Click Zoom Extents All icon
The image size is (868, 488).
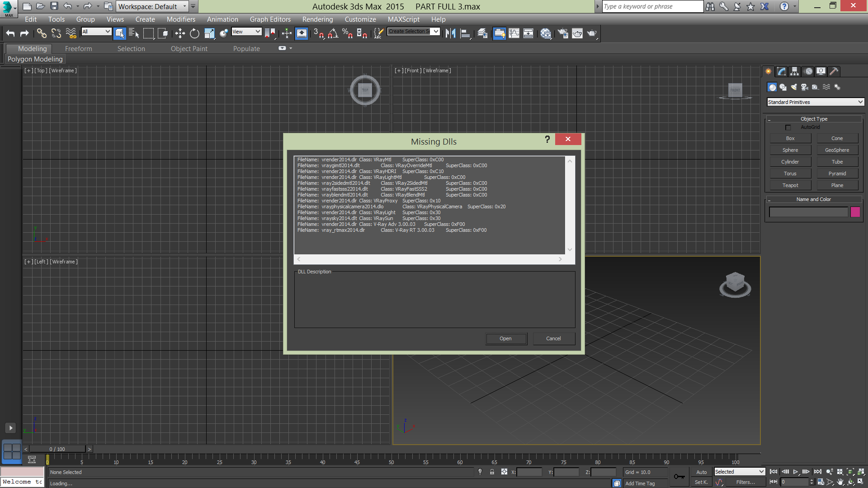[x=860, y=472]
